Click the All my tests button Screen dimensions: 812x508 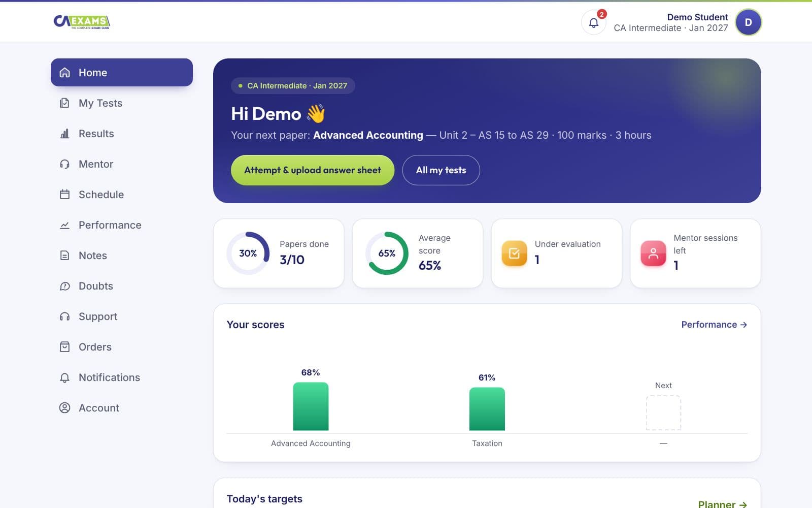click(x=441, y=170)
